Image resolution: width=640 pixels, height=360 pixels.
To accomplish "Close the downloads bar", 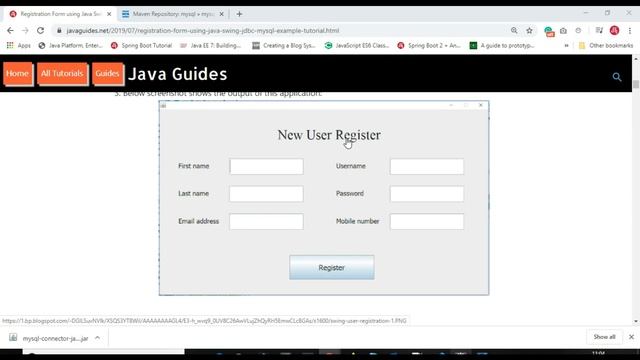I will tap(631, 337).
